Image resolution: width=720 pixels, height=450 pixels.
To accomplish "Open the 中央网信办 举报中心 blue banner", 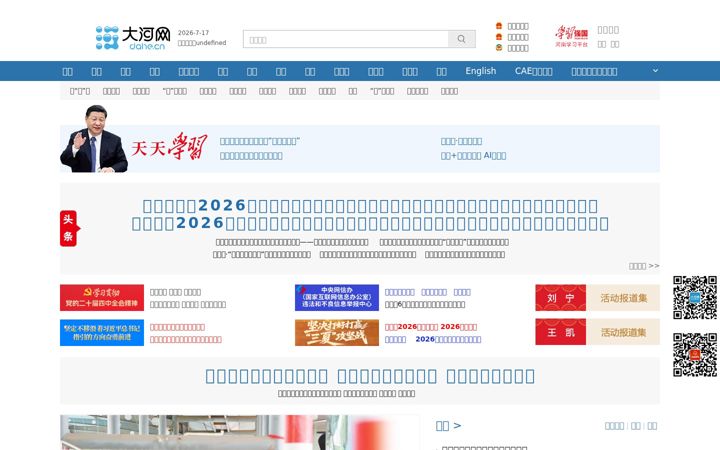I will click(337, 298).
